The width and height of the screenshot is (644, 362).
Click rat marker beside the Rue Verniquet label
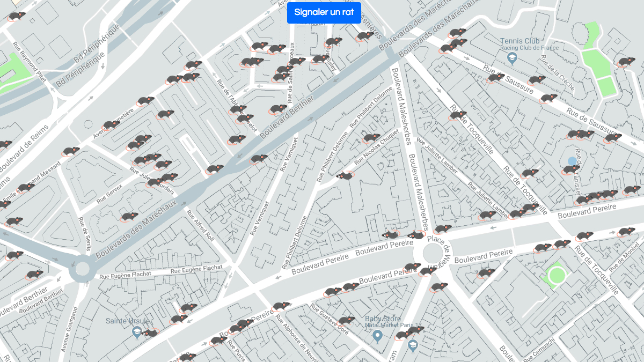click(258, 159)
